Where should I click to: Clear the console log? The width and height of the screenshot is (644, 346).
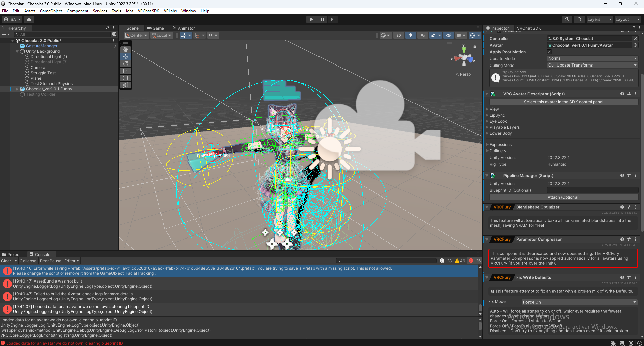tap(6, 261)
